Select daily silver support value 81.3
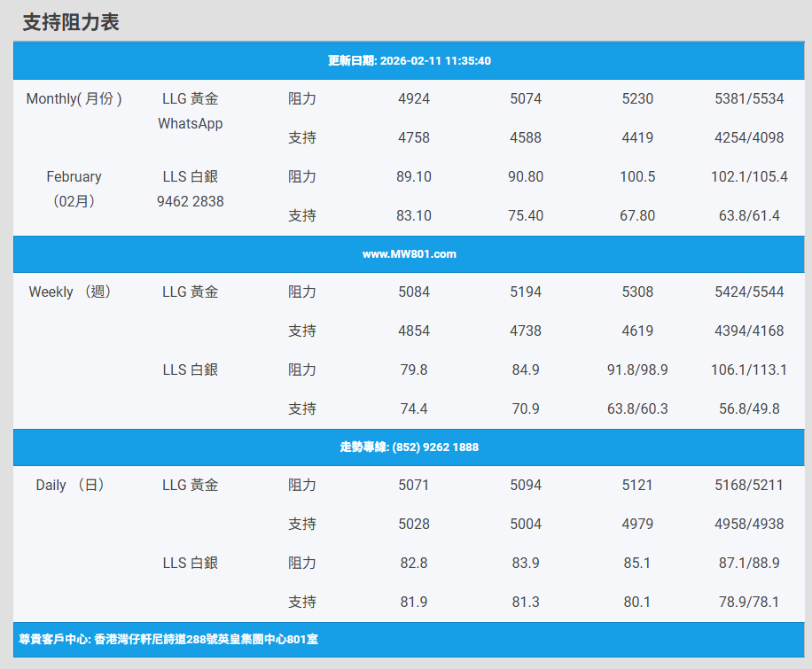This screenshot has width=812, height=669. coord(526,603)
